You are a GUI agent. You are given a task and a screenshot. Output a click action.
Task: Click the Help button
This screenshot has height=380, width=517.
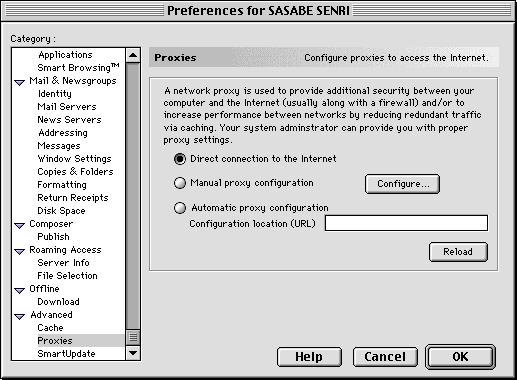(x=309, y=357)
